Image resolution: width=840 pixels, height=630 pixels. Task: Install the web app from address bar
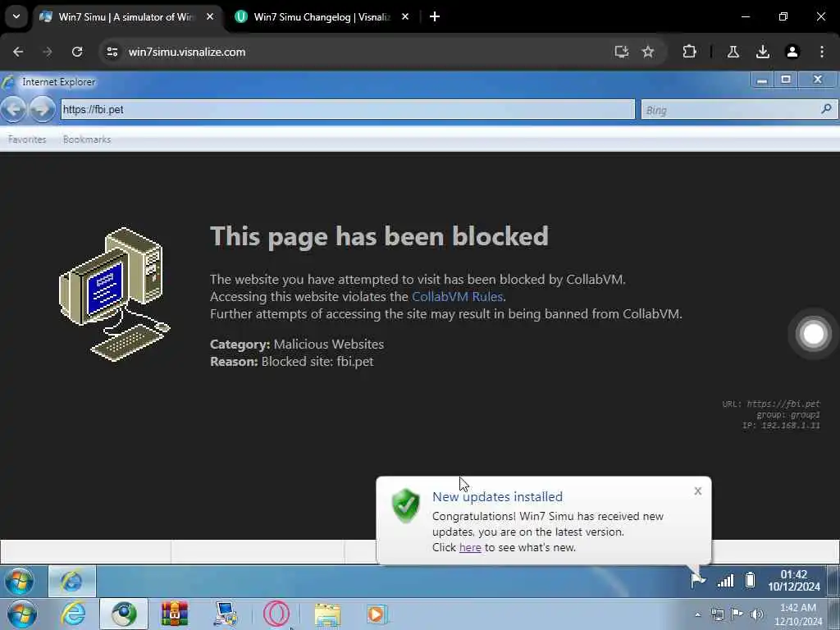click(x=622, y=52)
